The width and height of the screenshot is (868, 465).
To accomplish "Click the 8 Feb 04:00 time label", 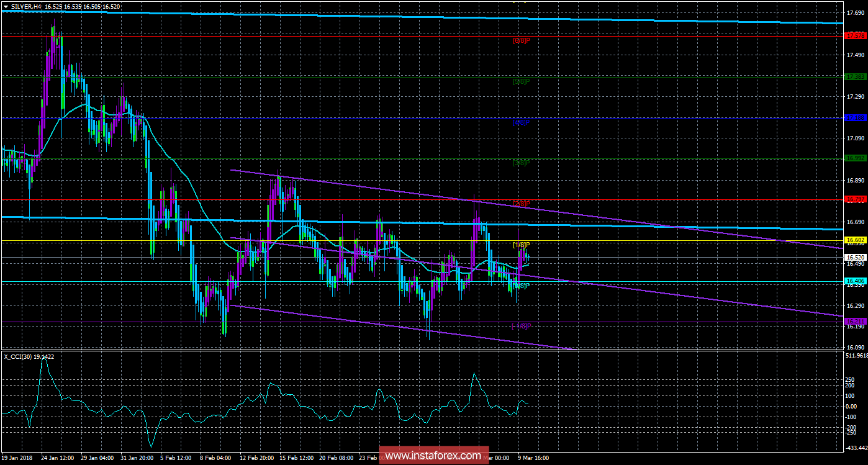I will click(x=215, y=457).
